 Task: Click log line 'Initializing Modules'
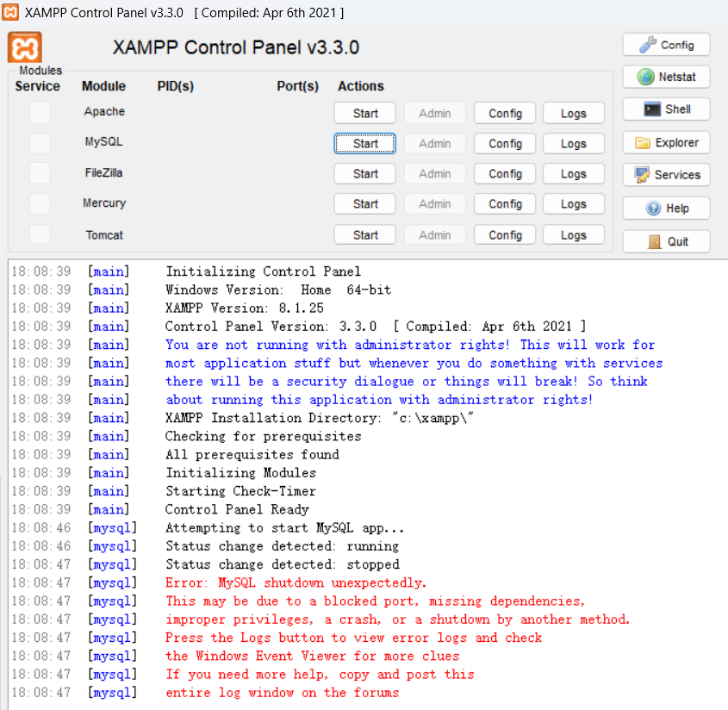tap(241, 473)
